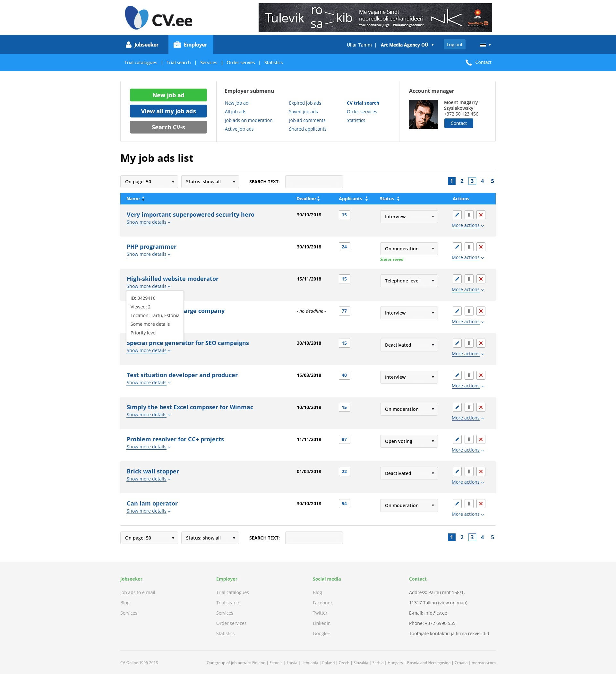This screenshot has width=616, height=674.
Task: Open the top Status: show all filter
Action: [210, 182]
